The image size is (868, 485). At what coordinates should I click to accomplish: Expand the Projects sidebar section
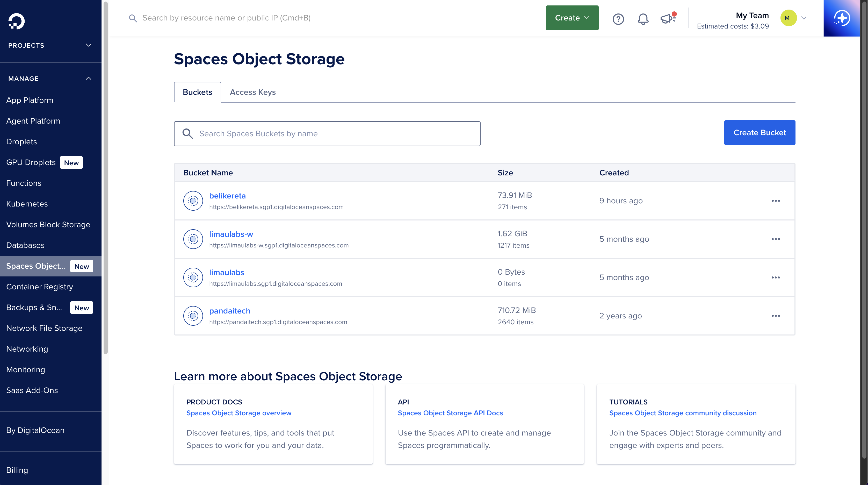[x=88, y=45]
